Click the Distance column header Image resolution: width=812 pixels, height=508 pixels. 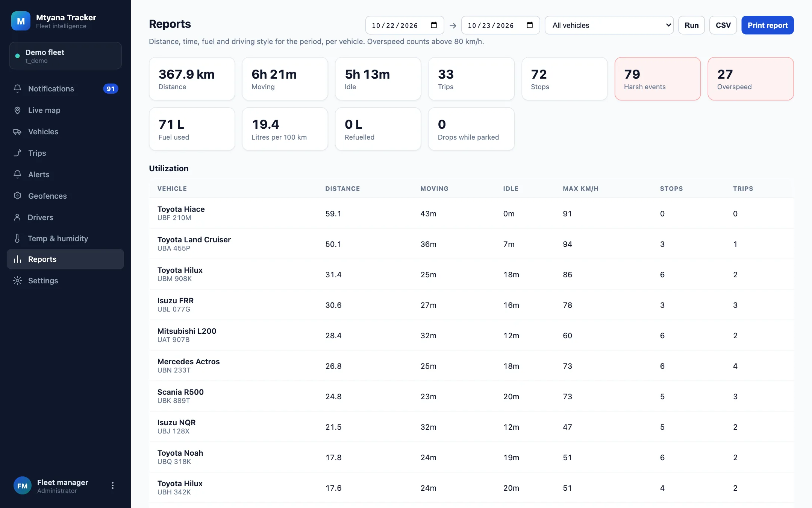point(342,189)
